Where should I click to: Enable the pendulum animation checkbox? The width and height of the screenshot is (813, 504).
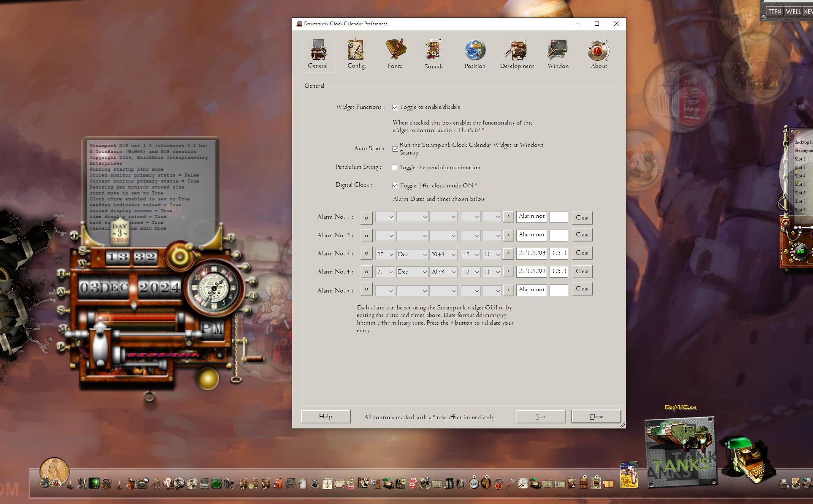click(x=394, y=168)
